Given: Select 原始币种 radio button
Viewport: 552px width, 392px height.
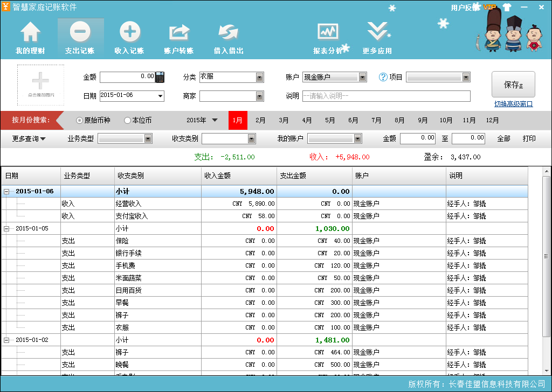Looking at the screenshot, I should pyautogui.click(x=80, y=121).
